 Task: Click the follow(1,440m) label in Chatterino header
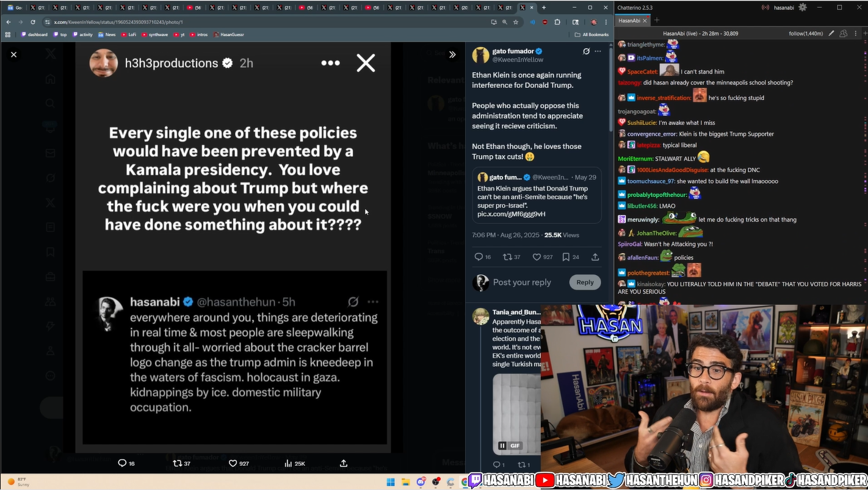pyautogui.click(x=806, y=33)
